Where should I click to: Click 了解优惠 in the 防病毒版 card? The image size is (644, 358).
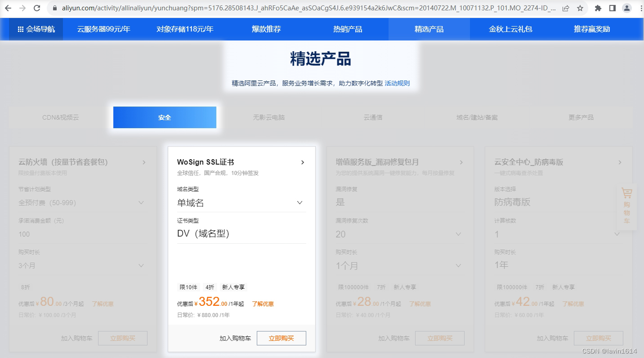[x=573, y=304]
